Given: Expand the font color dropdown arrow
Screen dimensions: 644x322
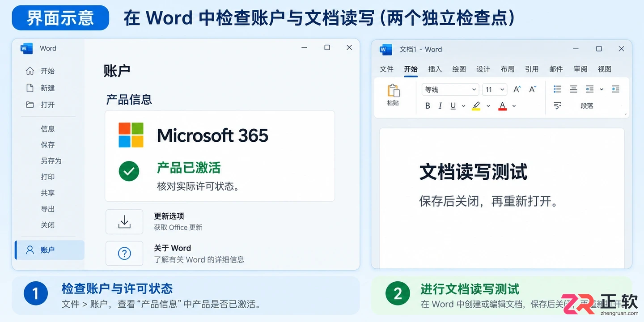Looking at the screenshot, I should click(514, 106).
